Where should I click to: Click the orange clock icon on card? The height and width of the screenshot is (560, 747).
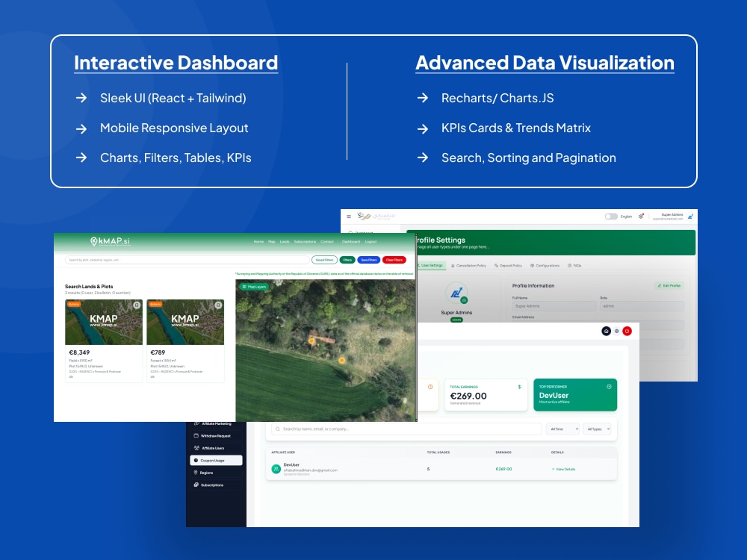click(430, 387)
